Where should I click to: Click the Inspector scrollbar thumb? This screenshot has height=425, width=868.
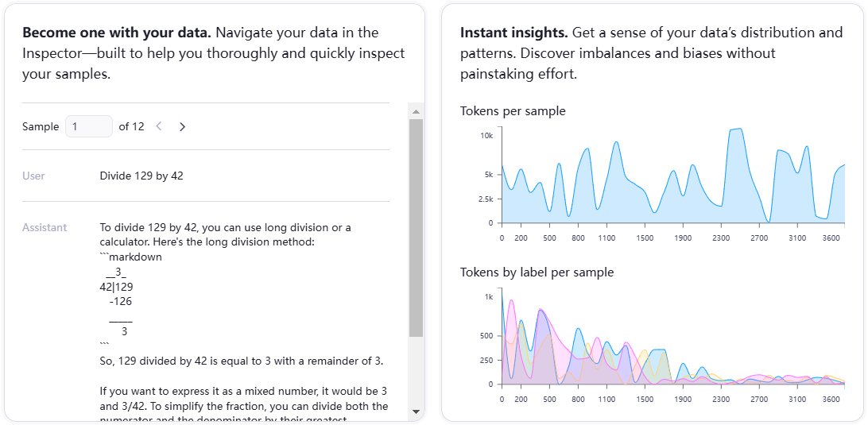click(416, 226)
